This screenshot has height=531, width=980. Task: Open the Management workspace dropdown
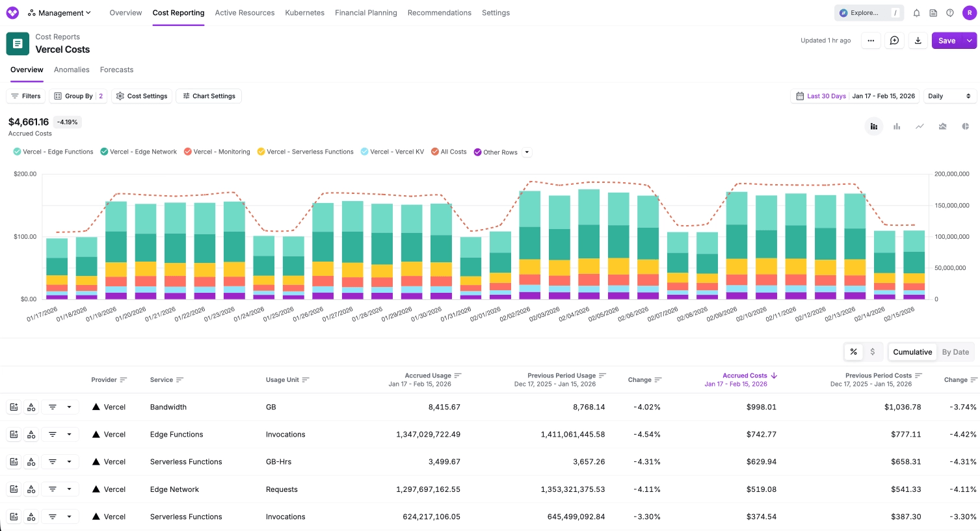59,13
